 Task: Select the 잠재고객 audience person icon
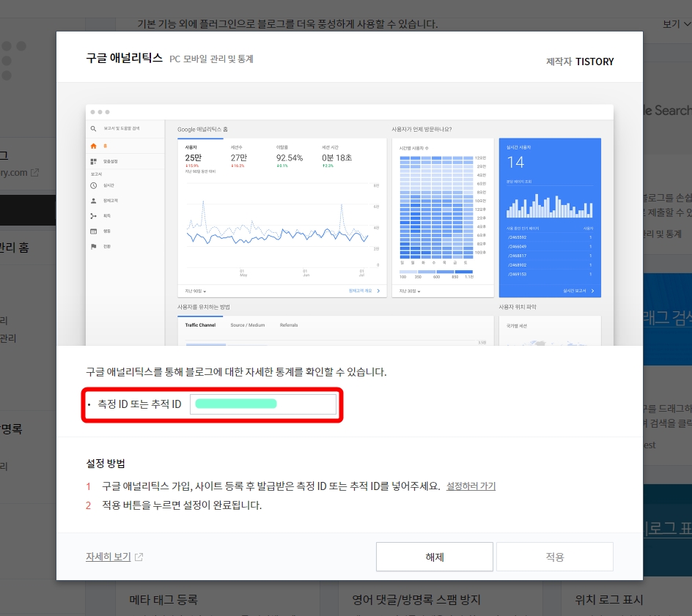(93, 200)
